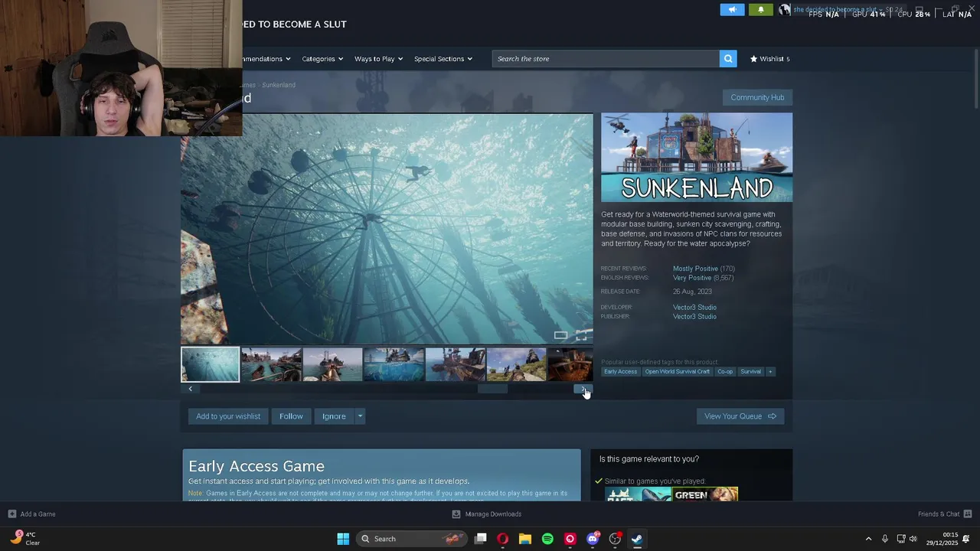Open Discord from the taskbar
This screenshot has height=551, width=980.
tap(593, 539)
